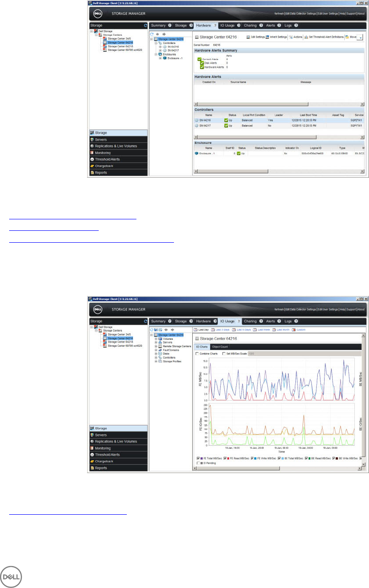Toggle BE Total MB/Sec legend checkbox

[x=280, y=458]
